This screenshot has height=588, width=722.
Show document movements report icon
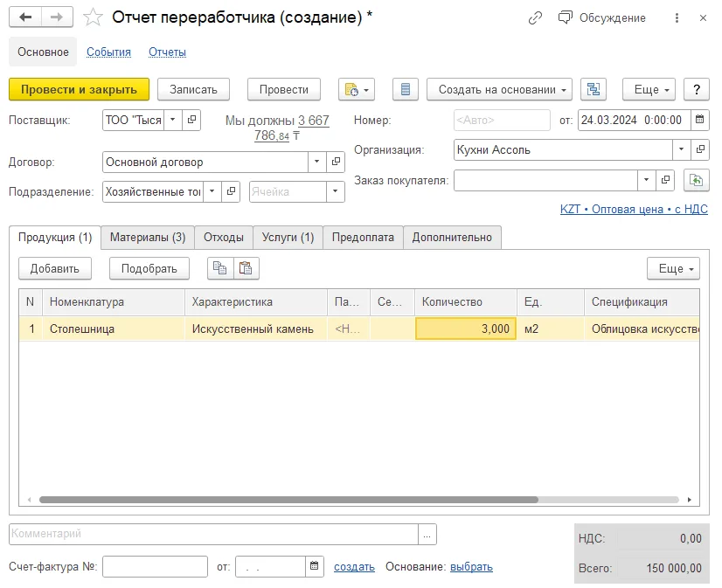(406, 89)
